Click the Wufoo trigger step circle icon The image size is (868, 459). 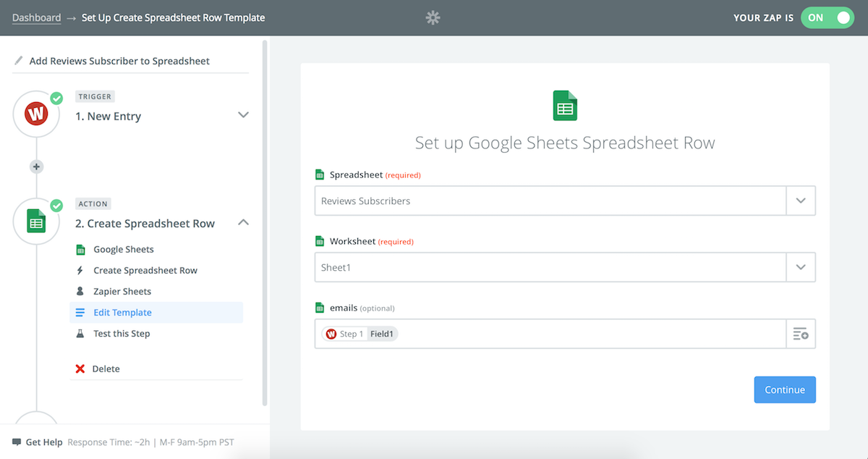[x=36, y=114]
